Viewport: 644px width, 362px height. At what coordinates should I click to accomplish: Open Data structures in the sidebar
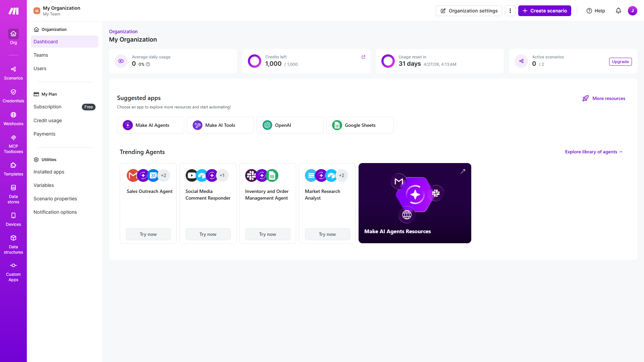pyautogui.click(x=13, y=245)
